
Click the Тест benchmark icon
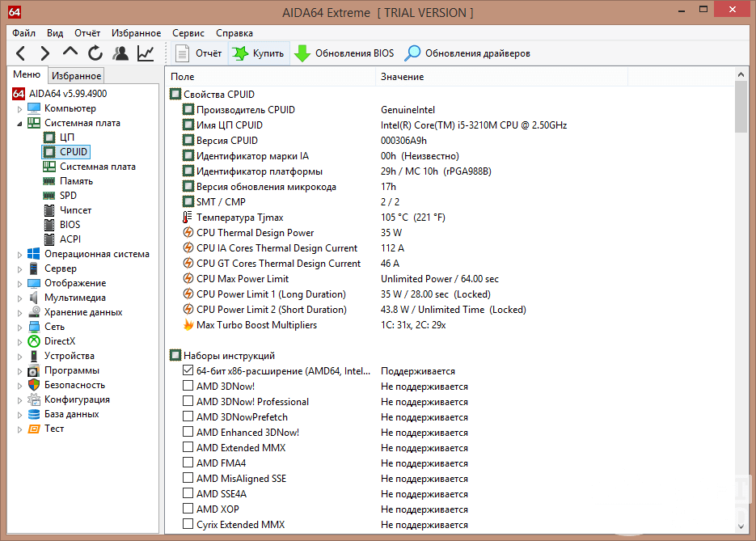pyautogui.click(x=34, y=429)
